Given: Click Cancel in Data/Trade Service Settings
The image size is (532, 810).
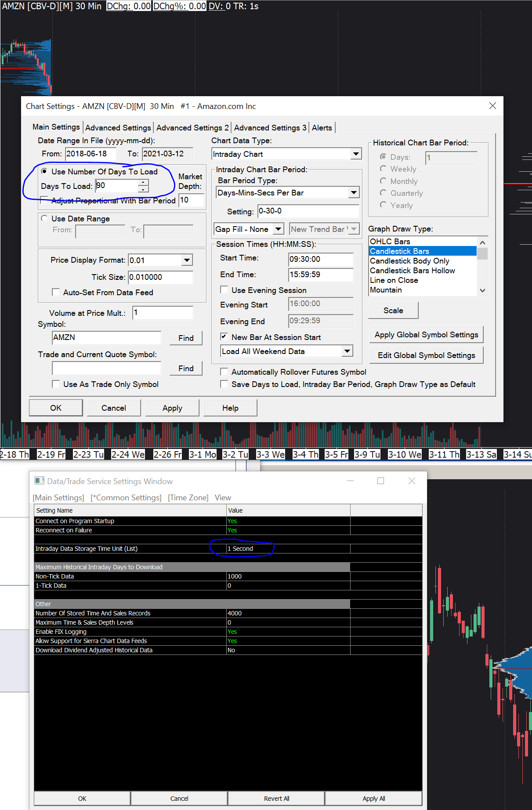Looking at the screenshot, I should tap(179, 798).
